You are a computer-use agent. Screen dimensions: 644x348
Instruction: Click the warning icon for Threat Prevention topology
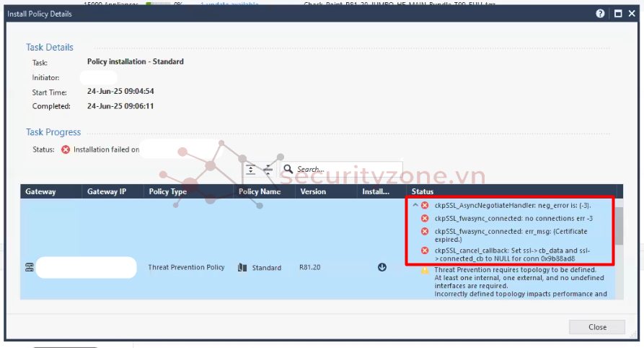tap(425, 270)
